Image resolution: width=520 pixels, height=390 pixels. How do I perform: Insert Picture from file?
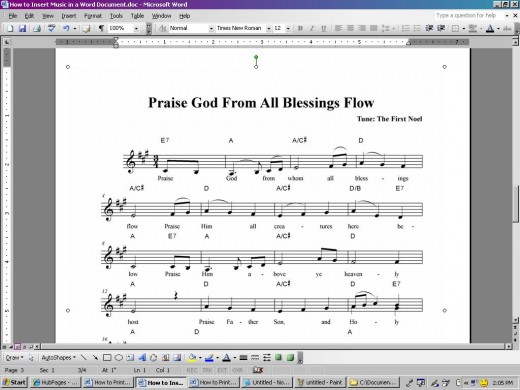point(177,358)
